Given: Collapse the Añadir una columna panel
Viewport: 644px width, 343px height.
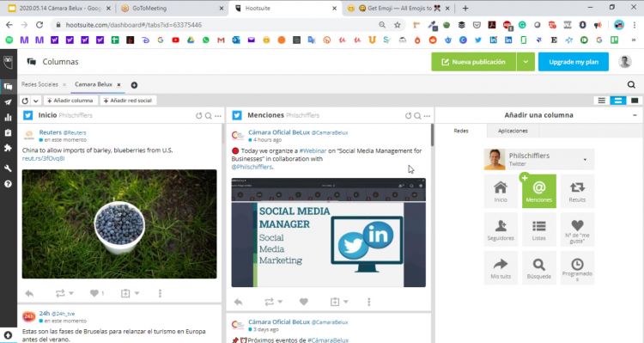Looking at the screenshot, I should coord(635,115).
